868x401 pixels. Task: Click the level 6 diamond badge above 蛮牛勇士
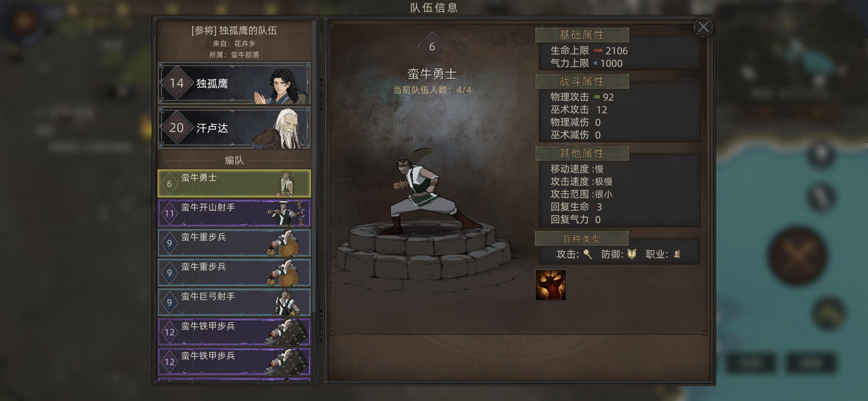click(x=432, y=47)
